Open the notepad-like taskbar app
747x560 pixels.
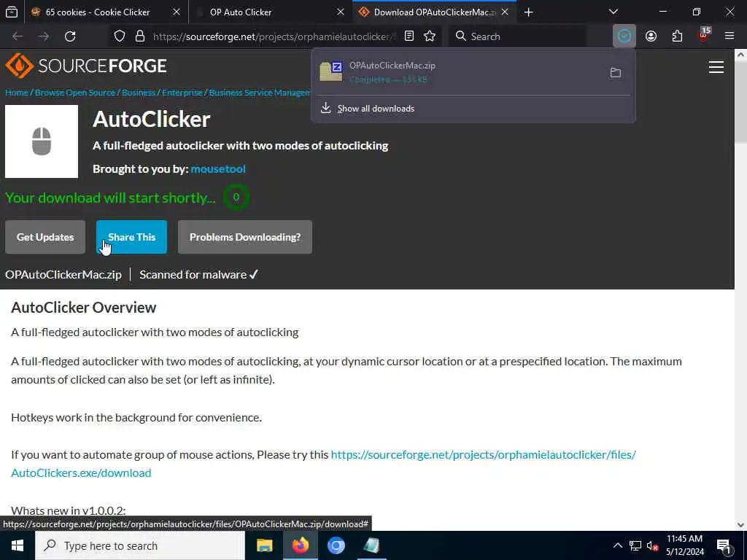[x=371, y=545]
